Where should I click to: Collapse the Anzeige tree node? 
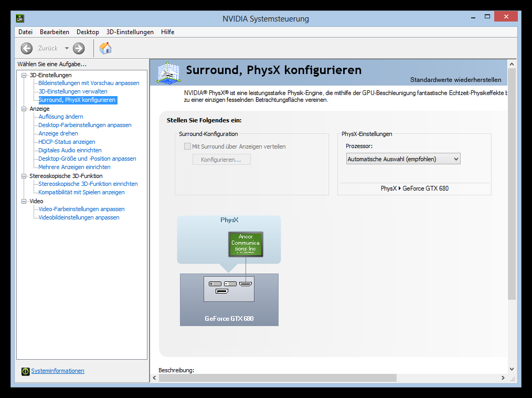(x=24, y=109)
